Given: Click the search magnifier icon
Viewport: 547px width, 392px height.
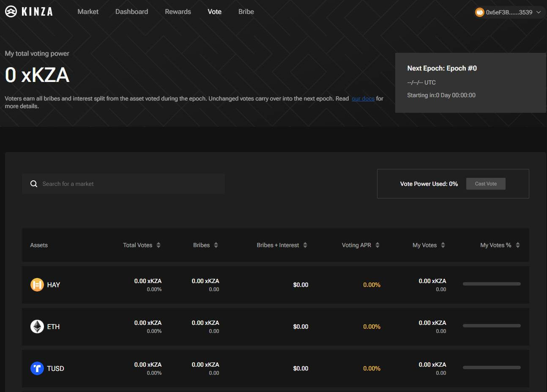Looking at the screenshot, I should point(34,184).
